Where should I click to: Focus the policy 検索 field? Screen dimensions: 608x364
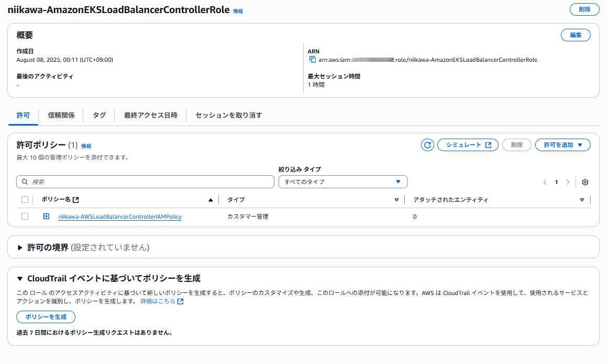pos(145,181)
